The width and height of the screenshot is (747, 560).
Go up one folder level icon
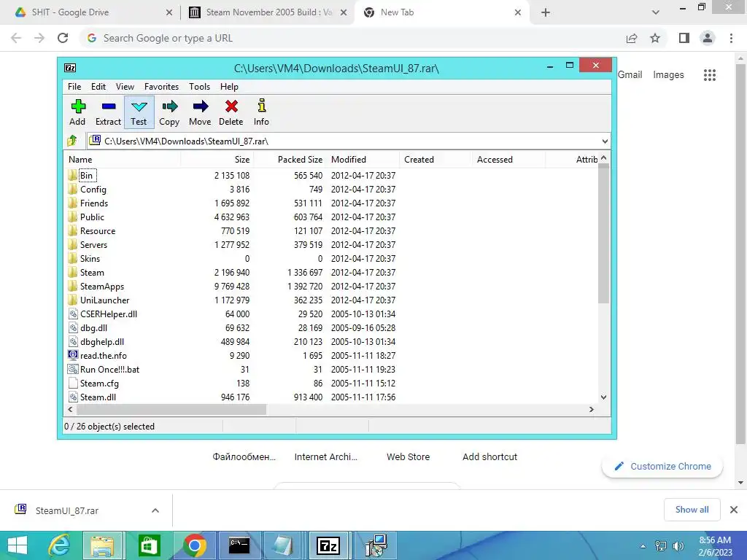[x=72, y=141]
